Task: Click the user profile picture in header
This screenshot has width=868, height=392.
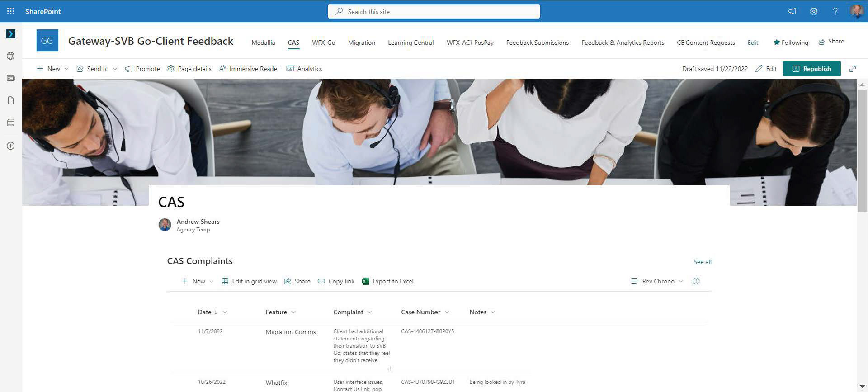Action: coord(857,11)
